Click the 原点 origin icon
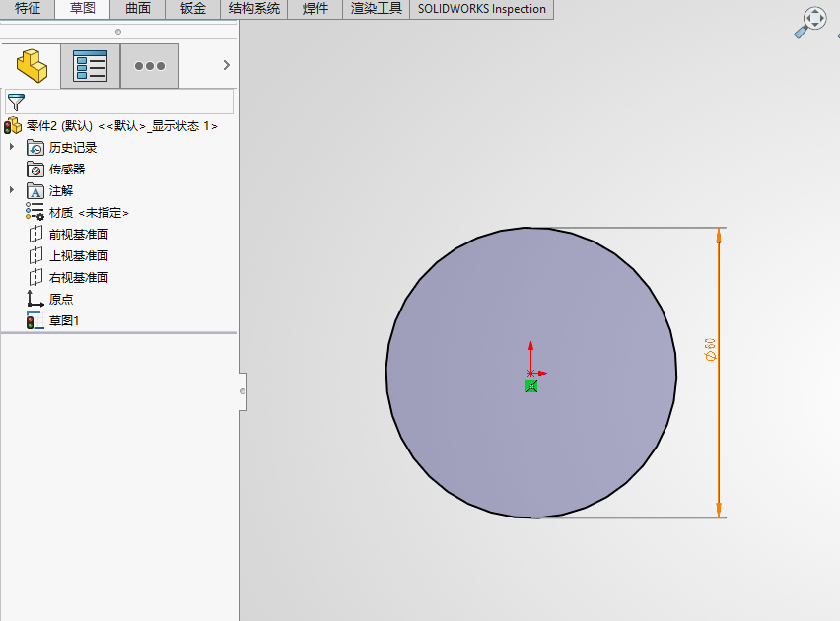The width and height of the screenshot is (840, 621). click(35, 299)
